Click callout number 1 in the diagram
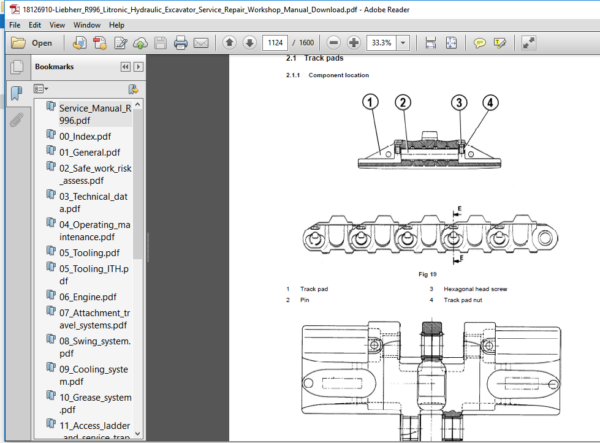Screen dimensions: 600x443 point(370,103)
